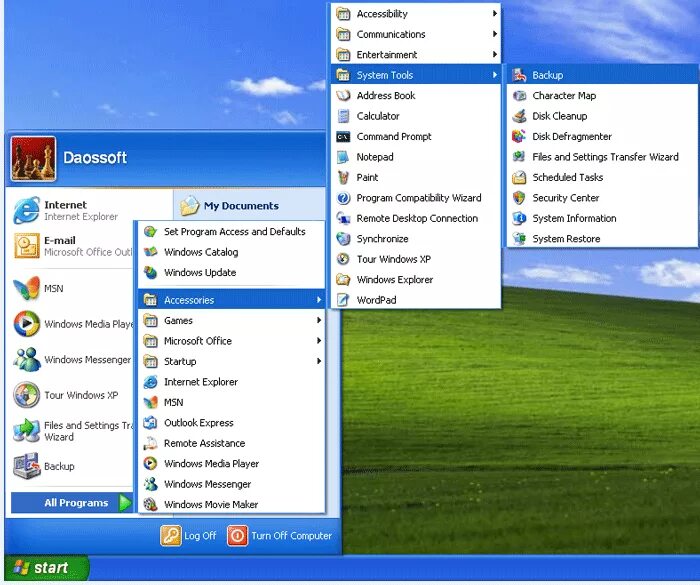This screenshot has height=585, width=700.
Task: Select MSN in All Programs list
Action: click(x=232, y=402)
